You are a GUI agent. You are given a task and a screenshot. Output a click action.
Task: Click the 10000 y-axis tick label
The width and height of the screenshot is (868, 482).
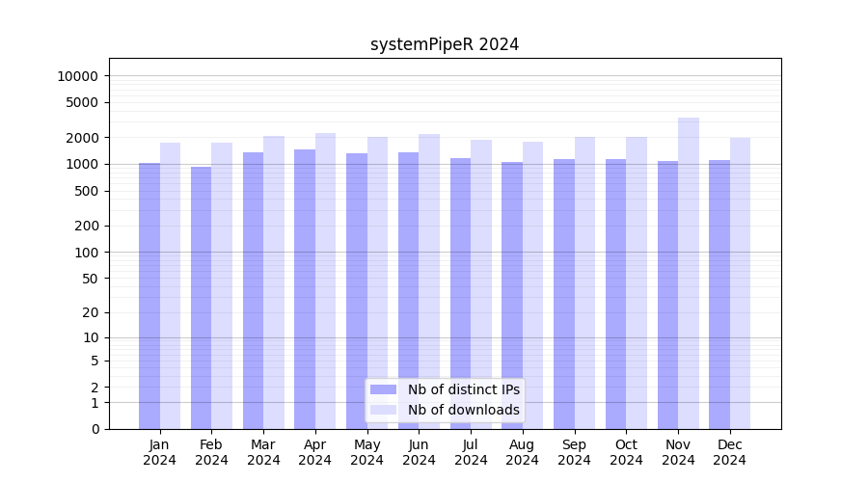(x=77, y=76)
